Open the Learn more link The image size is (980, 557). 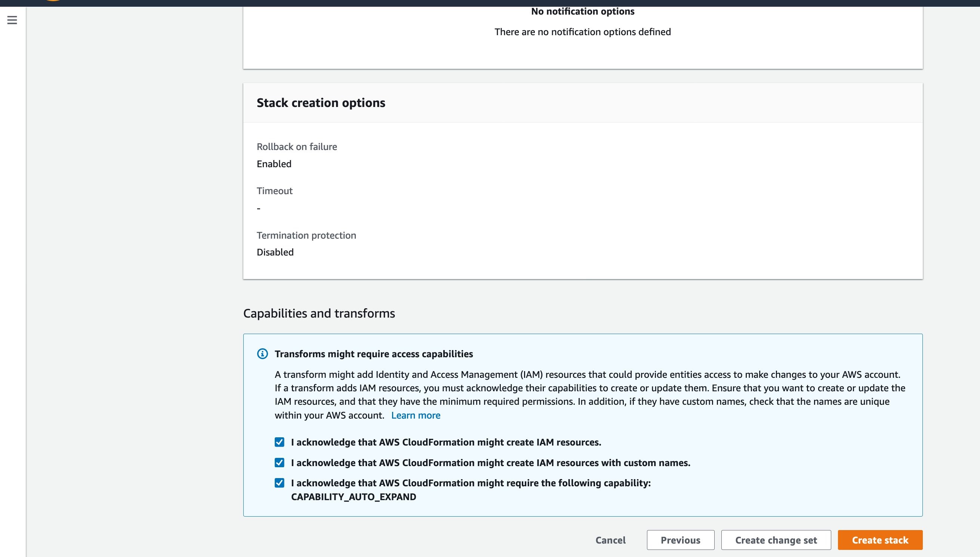pyautogui.click(x=416, y=415)
